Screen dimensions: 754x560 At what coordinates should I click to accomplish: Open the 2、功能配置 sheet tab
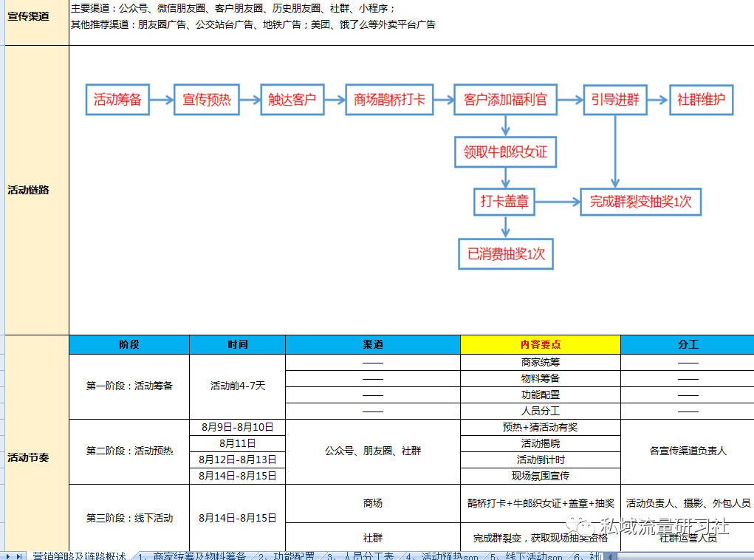(x=287, y=556)
